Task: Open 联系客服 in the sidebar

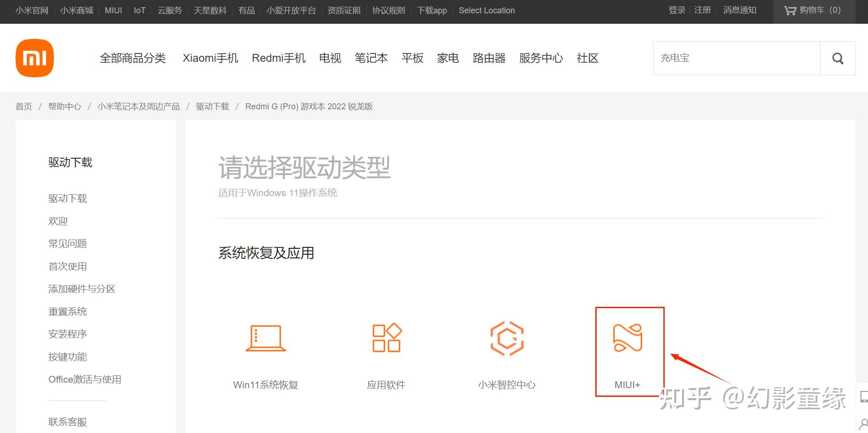Action: click(68, 422)
